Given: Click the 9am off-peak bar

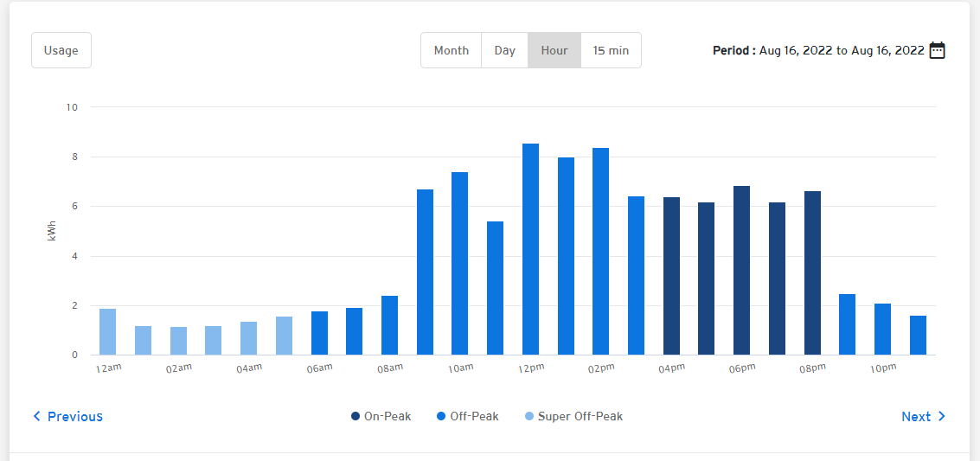Looking at the screenshot, I should click(x=425, y=272).
